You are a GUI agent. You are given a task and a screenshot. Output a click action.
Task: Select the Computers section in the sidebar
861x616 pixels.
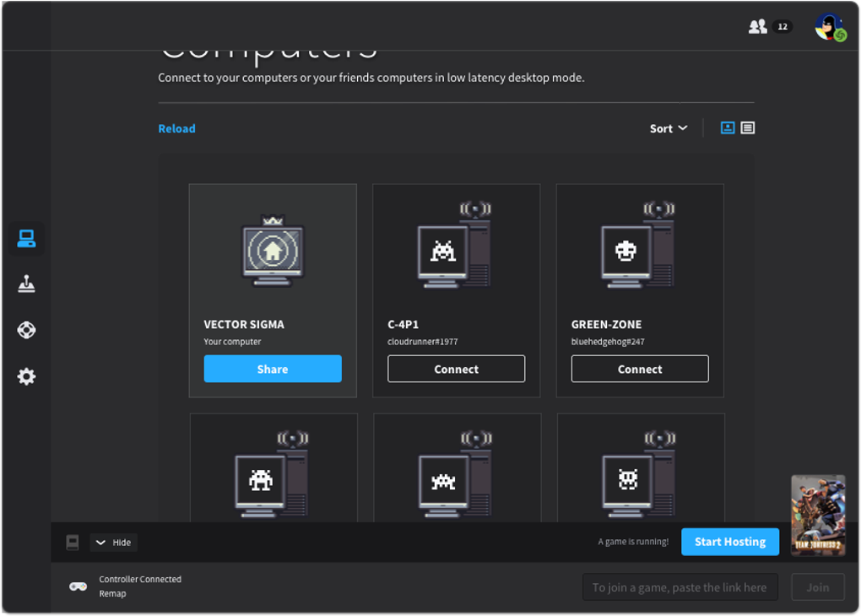[26, 239]
